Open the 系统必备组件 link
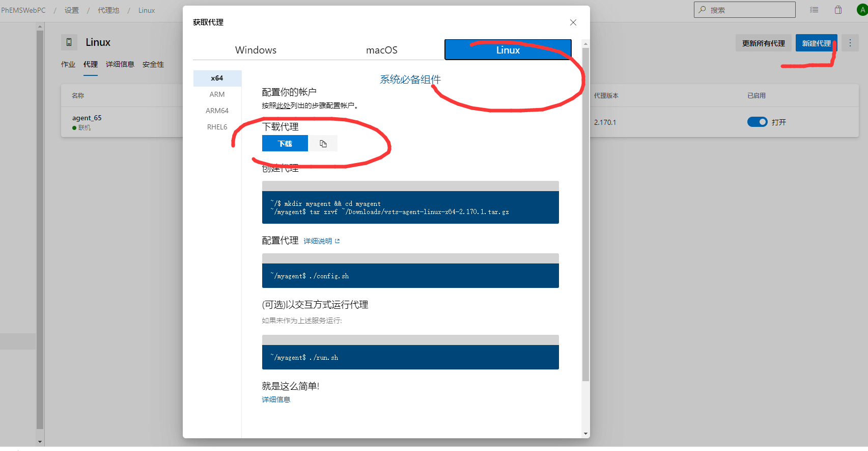 [410, 79]
